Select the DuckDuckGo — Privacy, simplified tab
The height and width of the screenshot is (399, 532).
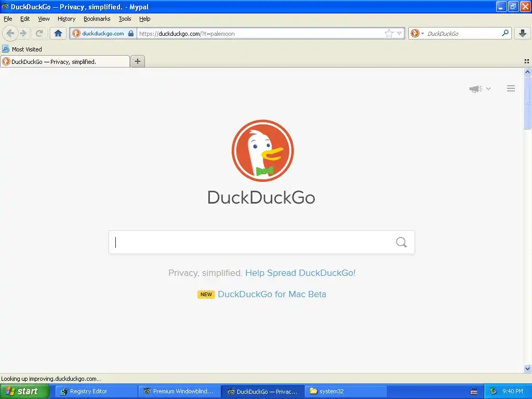[x=65, y=61]
